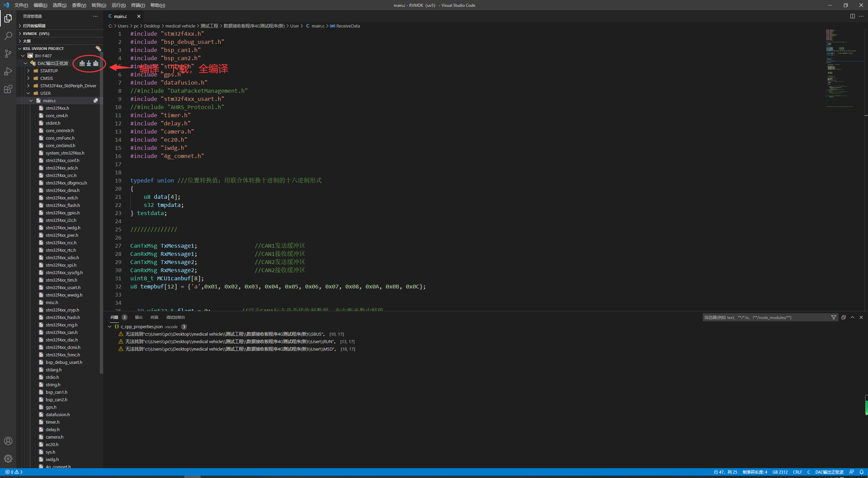Viewport: 868px width, 478px height.
Task: Collapse the c_cpp_properties.json warning group
Action: pos(110,326)
